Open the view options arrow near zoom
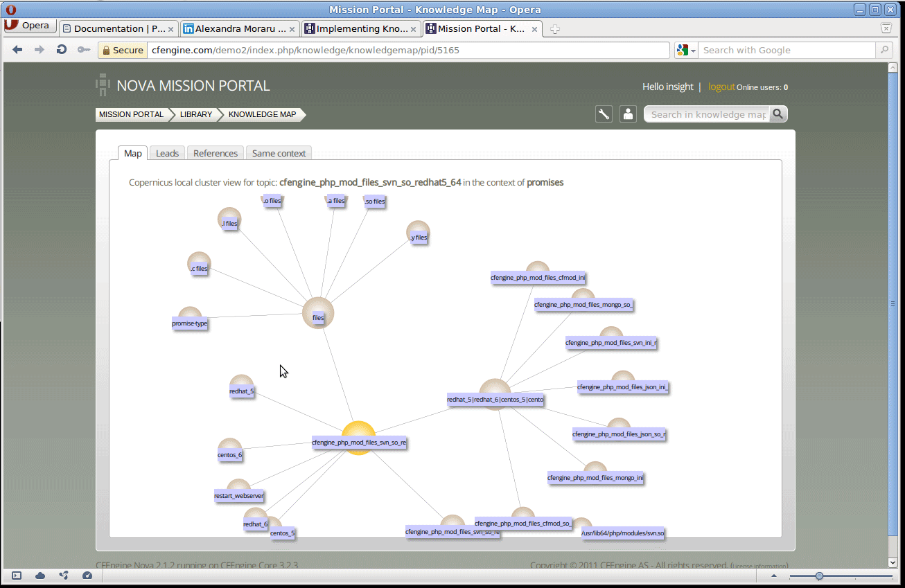This screenshot has width=905, height=588. click(x=775, y=576)
